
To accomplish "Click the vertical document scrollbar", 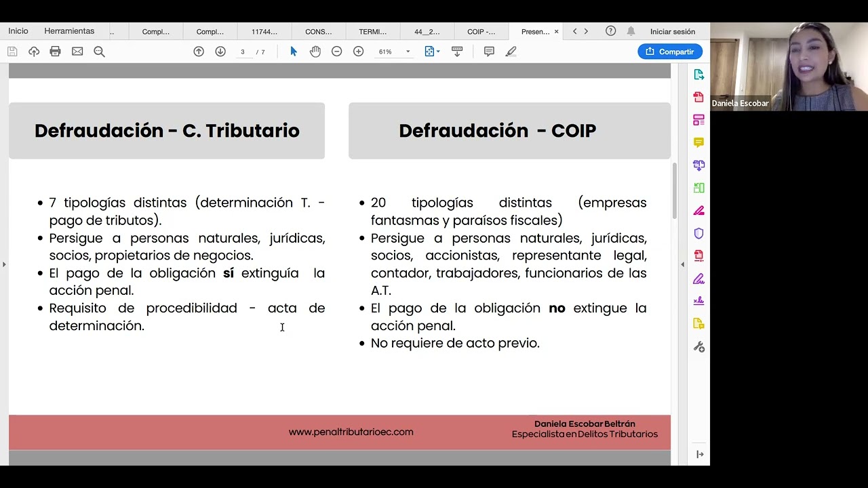I will point(675,190).
